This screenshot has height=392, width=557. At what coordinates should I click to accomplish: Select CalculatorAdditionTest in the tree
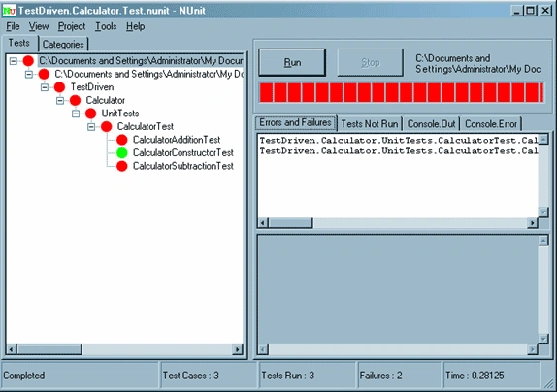coord(177,140)
